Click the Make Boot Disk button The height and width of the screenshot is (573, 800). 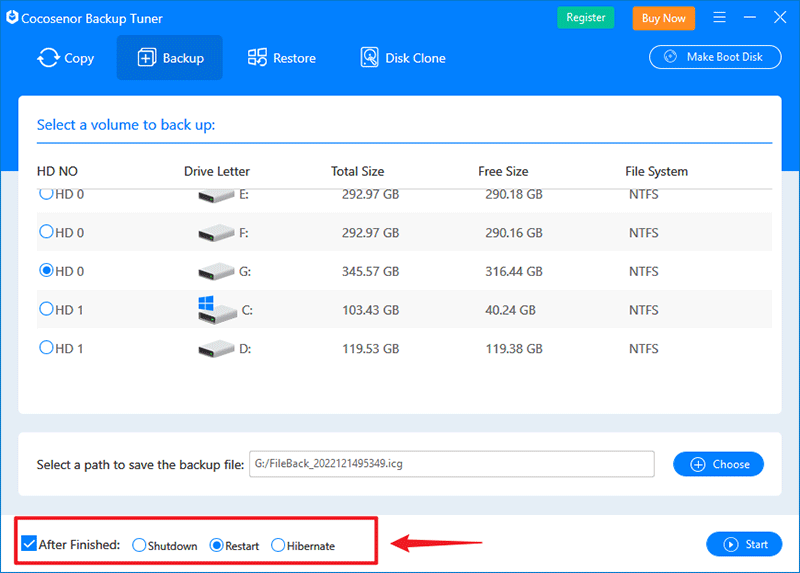click(715, 57)
